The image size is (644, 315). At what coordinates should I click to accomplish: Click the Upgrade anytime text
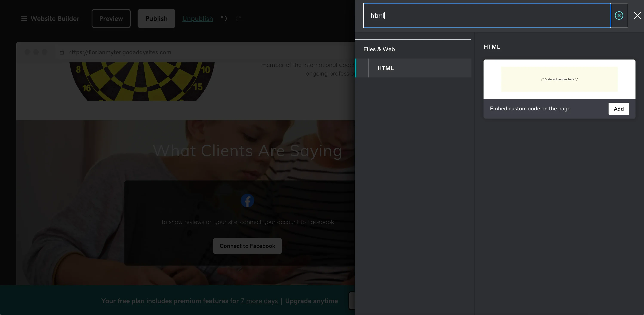(x=311, y=301)
